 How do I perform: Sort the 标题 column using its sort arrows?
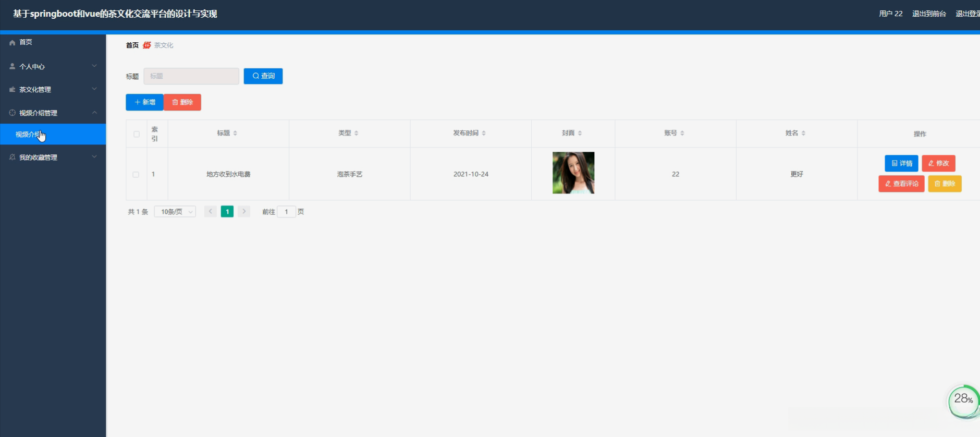[235, 133]
